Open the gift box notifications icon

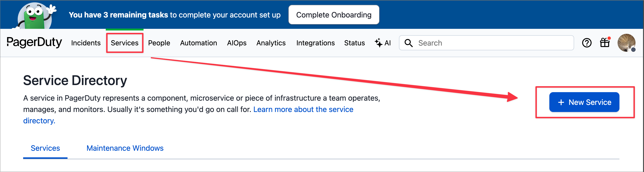(605, 43)
